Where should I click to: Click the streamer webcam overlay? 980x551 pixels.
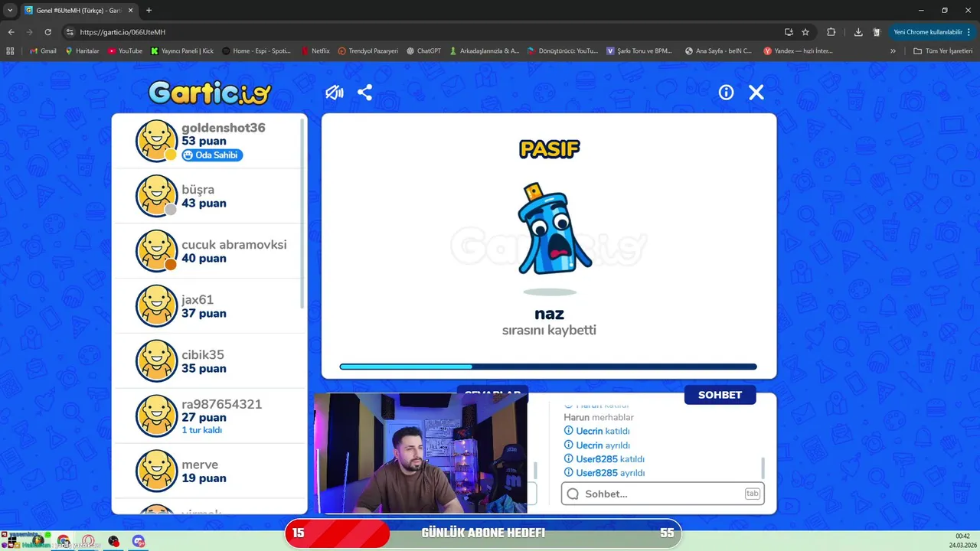click(x=420, y=453)
